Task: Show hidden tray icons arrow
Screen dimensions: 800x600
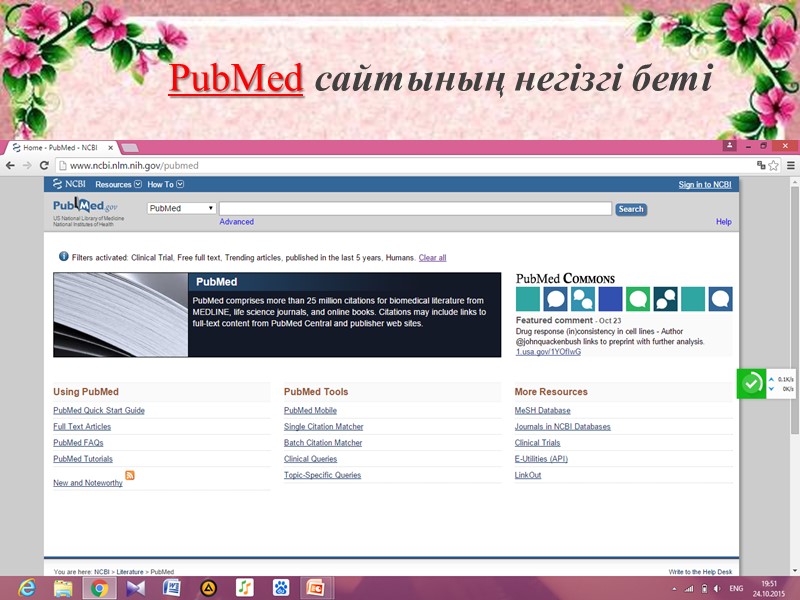Action: coord(674,589)
